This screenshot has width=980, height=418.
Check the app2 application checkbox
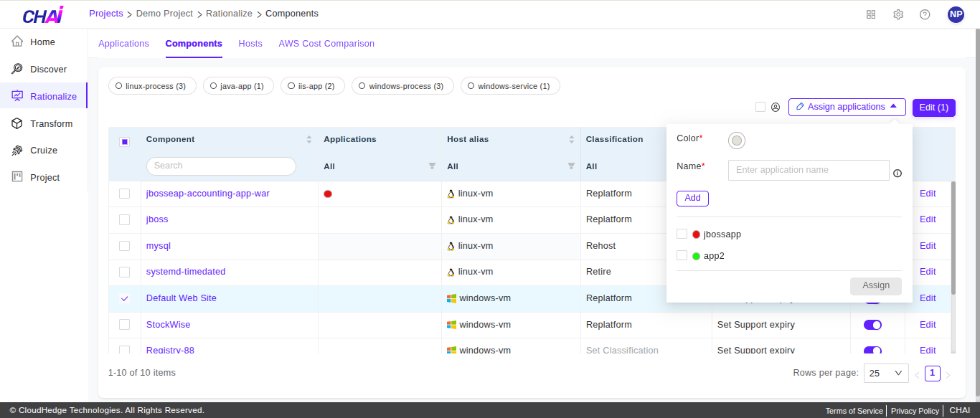tap(682, 255)
